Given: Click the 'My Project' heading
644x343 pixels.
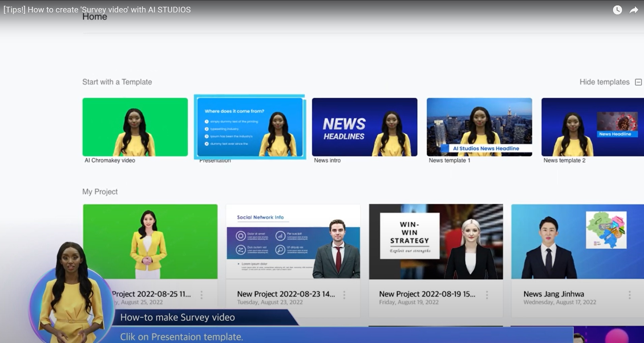Looking at the screenshot, I should 100,191.
